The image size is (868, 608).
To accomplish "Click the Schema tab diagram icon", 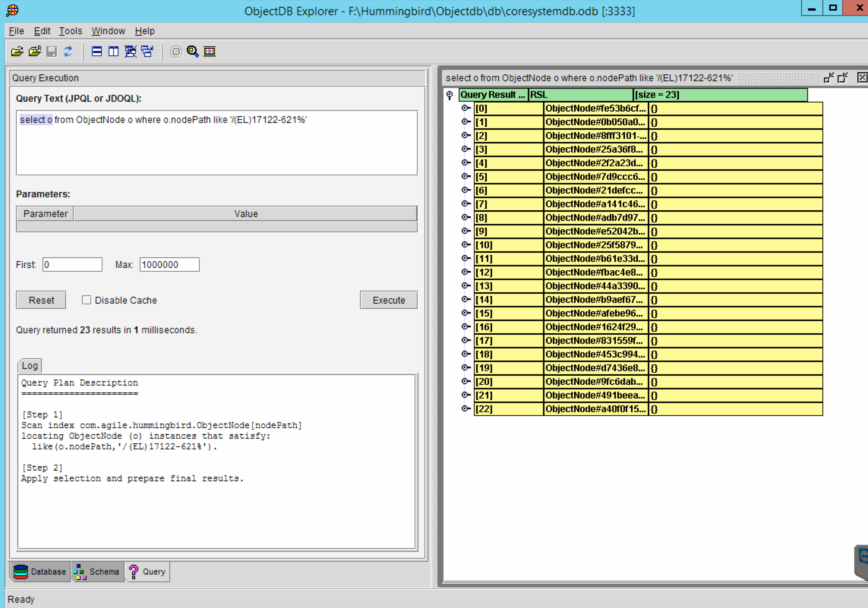I will pyautogui.click(x=80, y=572).
